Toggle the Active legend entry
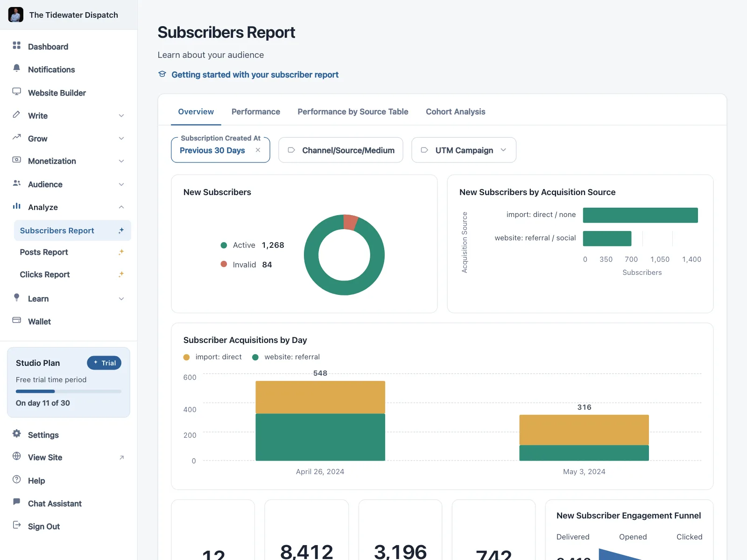Screen dimensions: 747x560 [x=252, y=245]
